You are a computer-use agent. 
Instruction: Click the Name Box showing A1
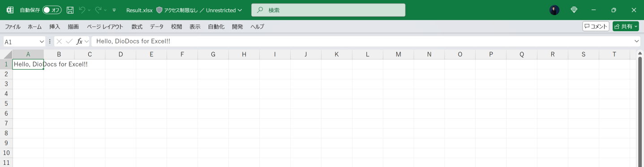(21, 42)
